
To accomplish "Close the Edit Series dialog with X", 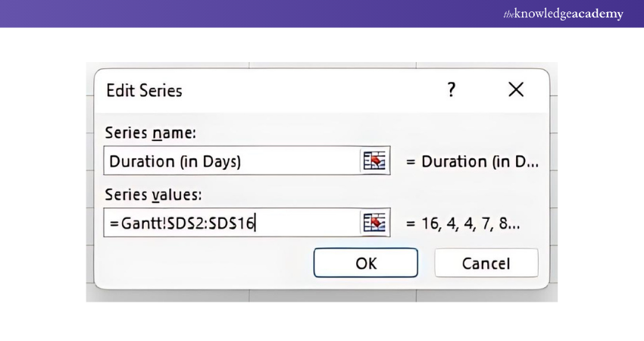I will click(516, 90).
